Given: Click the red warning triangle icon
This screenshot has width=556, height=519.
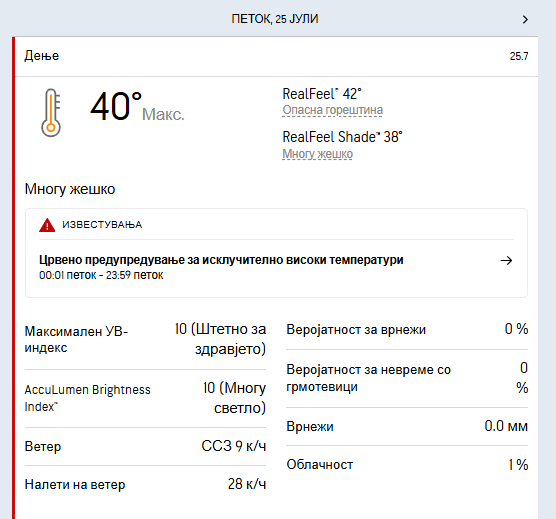Looking at the screenshot, I should tap(47, 225).
